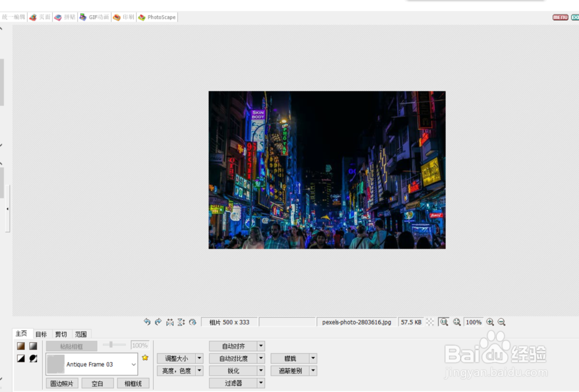
Task: Expand the 调整大小 dropdown arrow
Action: (199, 358)
